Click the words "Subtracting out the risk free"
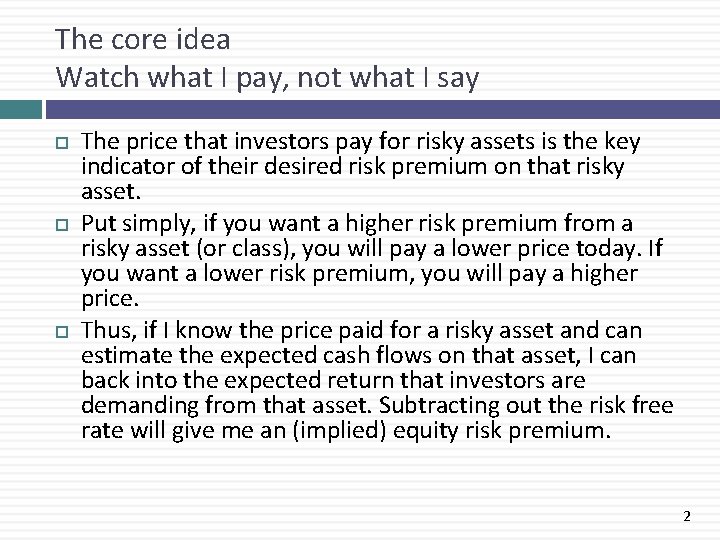Viewport: 720px width, 540px height. coord(526,405)
